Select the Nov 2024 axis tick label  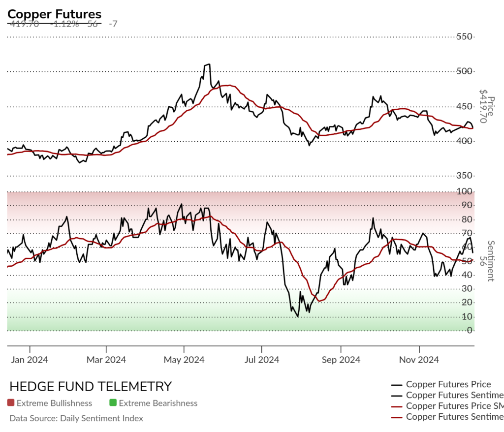419,359
